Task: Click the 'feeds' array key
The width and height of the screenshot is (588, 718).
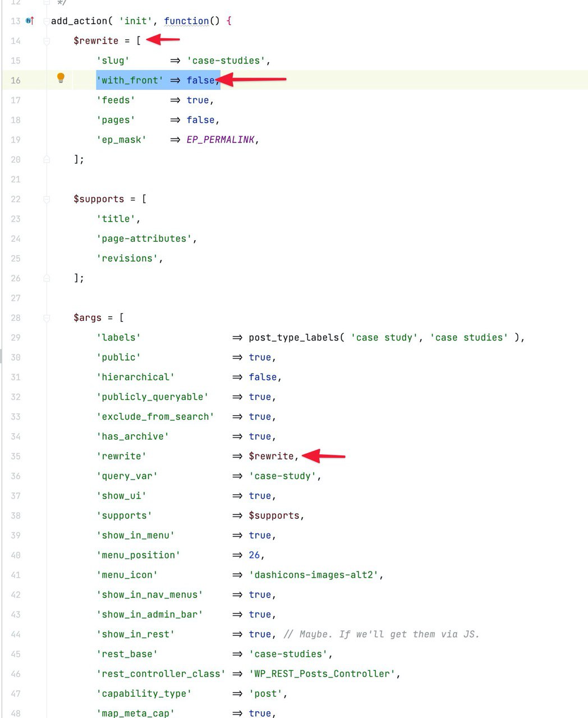Action: [x=116, y=100]
